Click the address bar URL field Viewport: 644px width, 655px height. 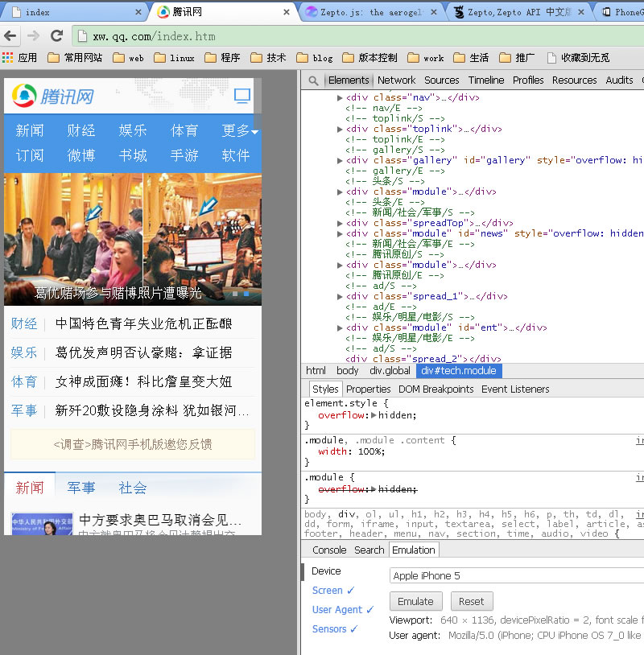(359, 36)
